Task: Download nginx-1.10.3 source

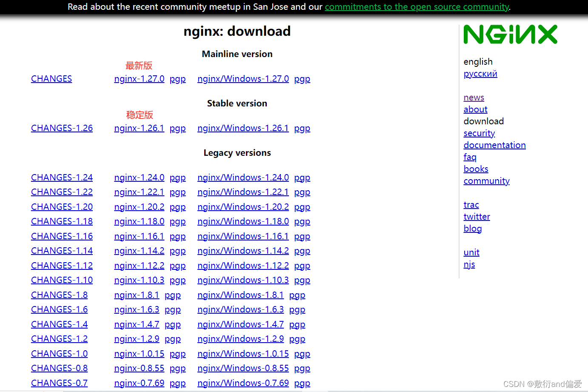Action: (x=139, y=280)
